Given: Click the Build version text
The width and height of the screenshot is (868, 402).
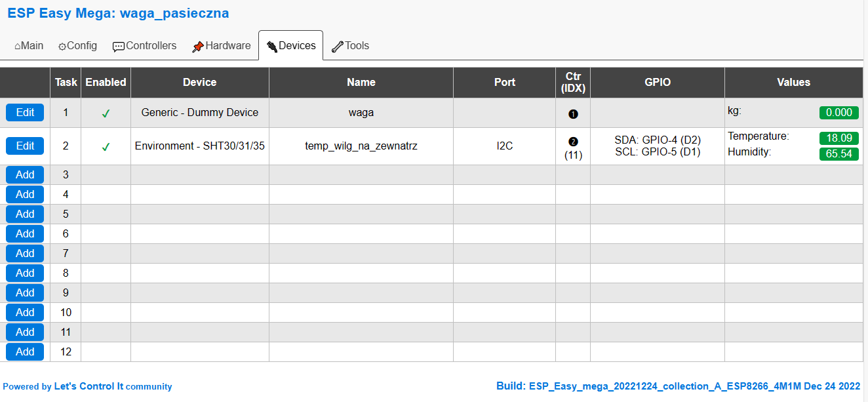Looking at the screenshot, I should click(x=678, y=386).
